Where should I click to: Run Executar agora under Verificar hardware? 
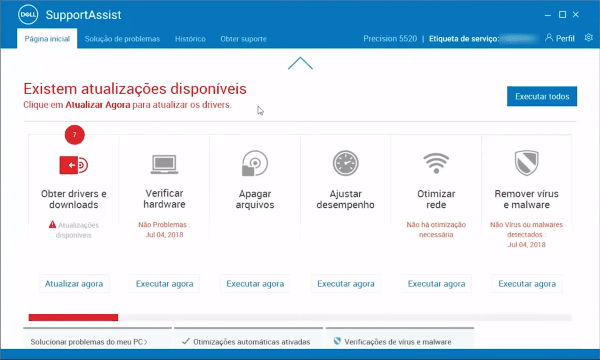click(x=165, y=284)
